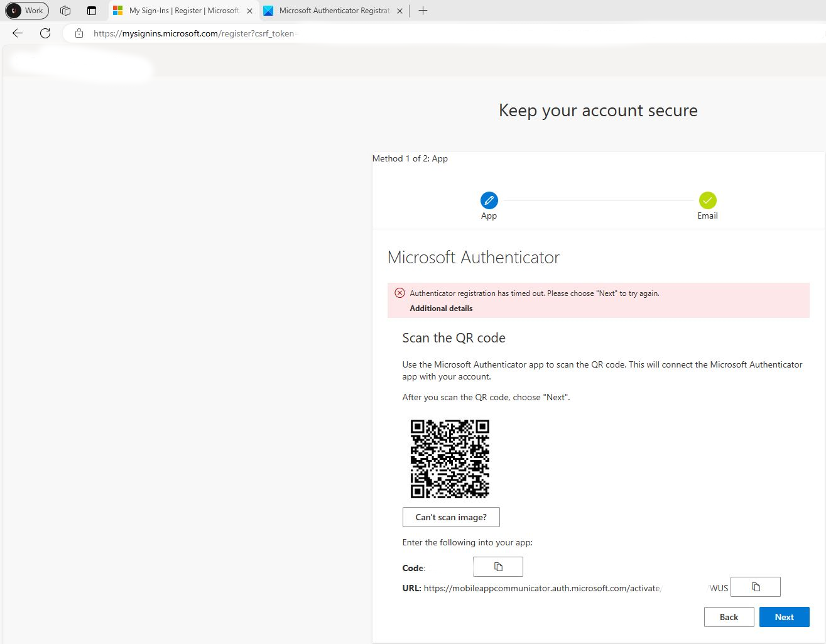This screenshot has width=826, height=644.
Task: Click "After you scan the QR code" instruction
Action: click(x=486, y=397)
